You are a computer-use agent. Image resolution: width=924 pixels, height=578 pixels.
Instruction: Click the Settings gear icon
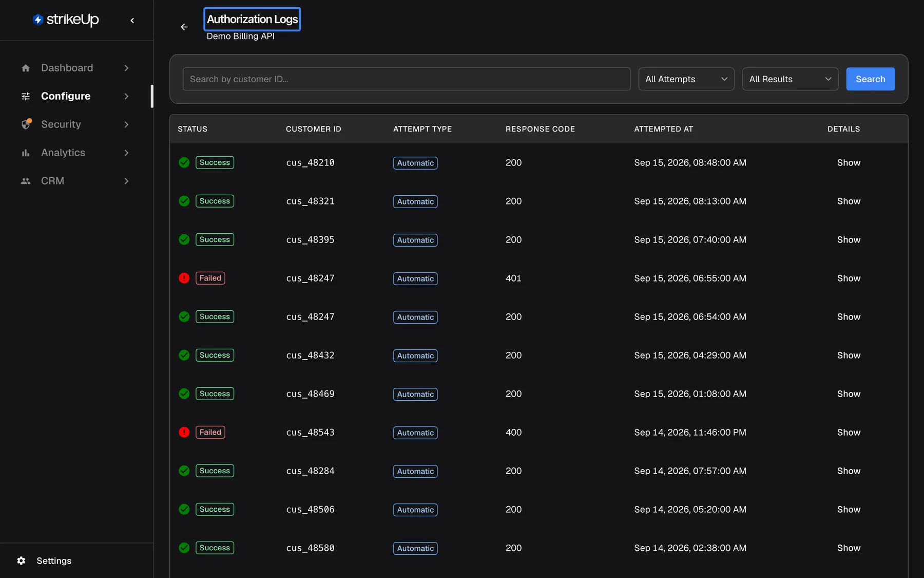coord(21,561)
